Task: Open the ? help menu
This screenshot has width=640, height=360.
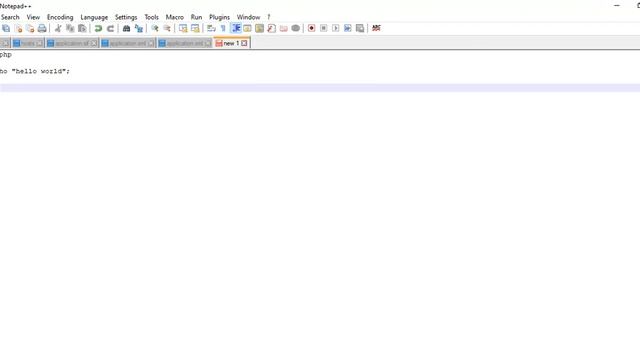Action: (269, 17)
